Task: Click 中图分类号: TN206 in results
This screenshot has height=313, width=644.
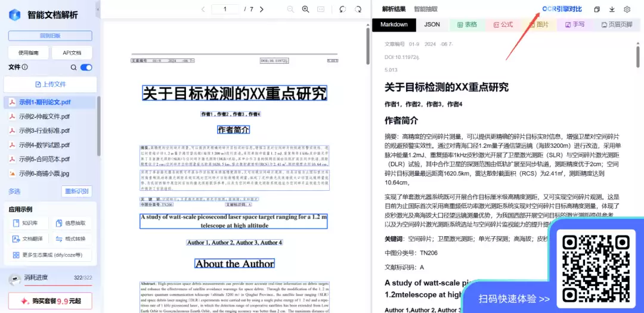Action: pos(411,253)
